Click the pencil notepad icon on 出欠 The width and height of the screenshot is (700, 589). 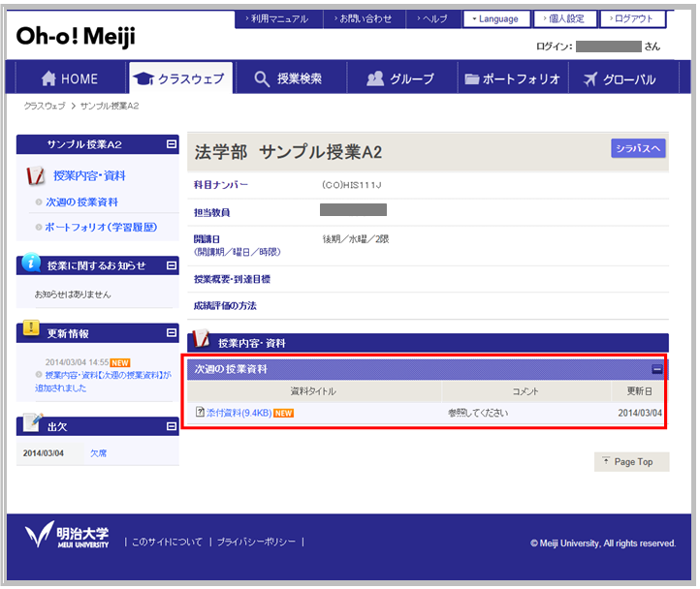click(x=33, y=422)
